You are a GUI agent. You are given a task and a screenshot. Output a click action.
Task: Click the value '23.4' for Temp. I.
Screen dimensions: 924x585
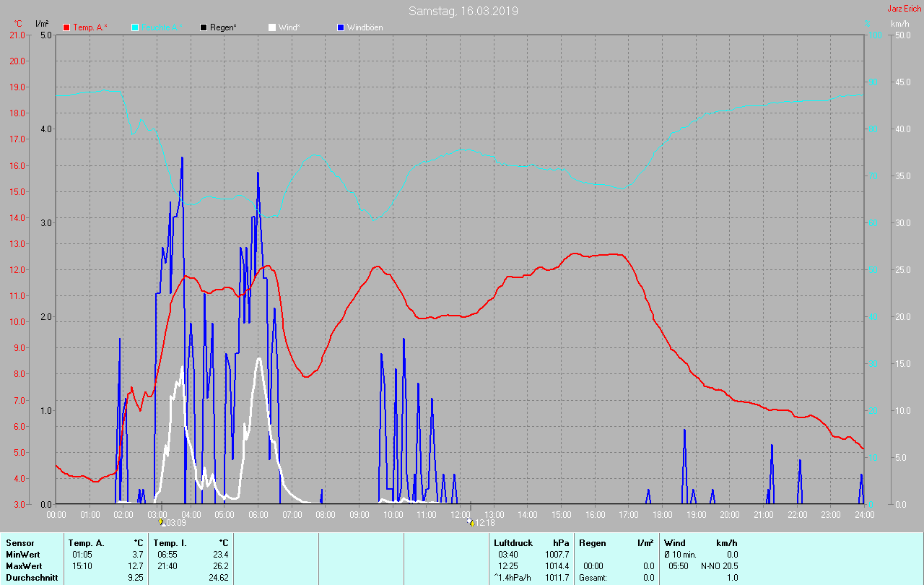220,554
